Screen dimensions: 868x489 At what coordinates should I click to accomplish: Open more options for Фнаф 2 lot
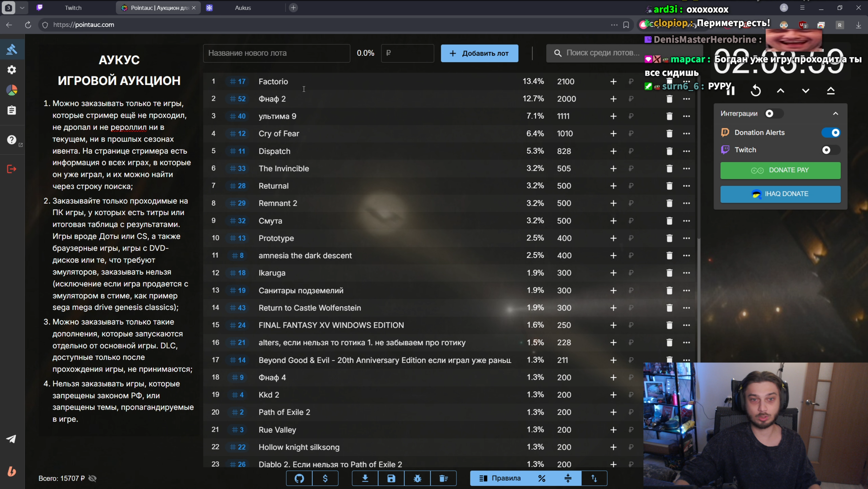pyautogui.click(x=687, y=99)
